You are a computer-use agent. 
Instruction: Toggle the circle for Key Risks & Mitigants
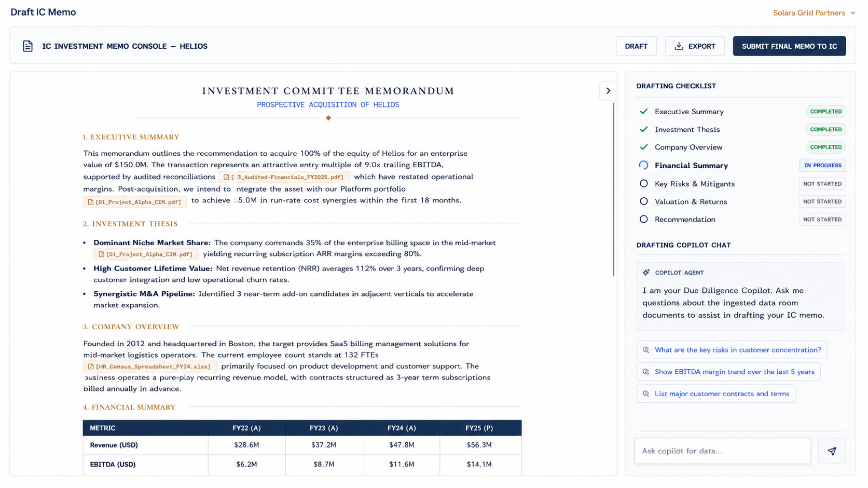(x=644, y=183)
